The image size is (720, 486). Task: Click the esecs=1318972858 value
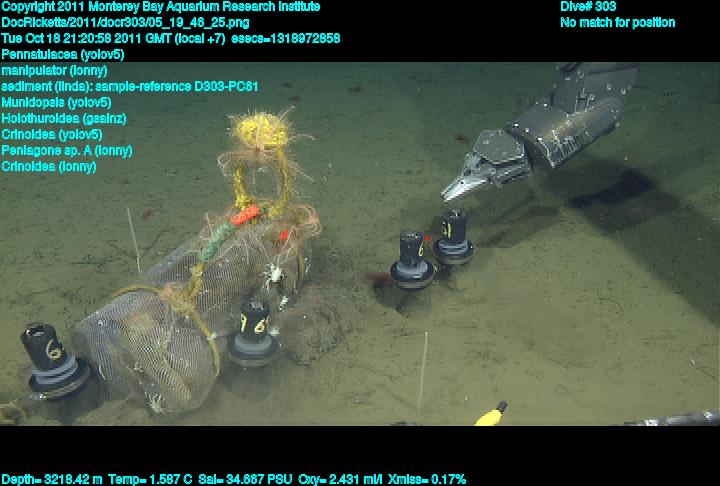pos(286,39)
